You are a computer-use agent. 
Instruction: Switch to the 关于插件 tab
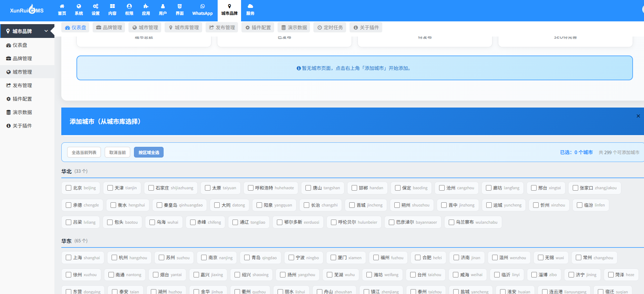(x=366, y=28)
